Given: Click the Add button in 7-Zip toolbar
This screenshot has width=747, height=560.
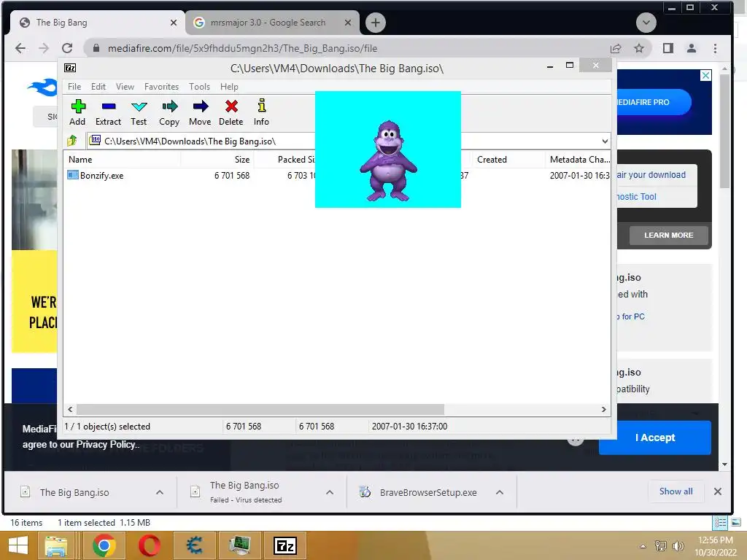Looking at the screenshot, I should [77, 112].
